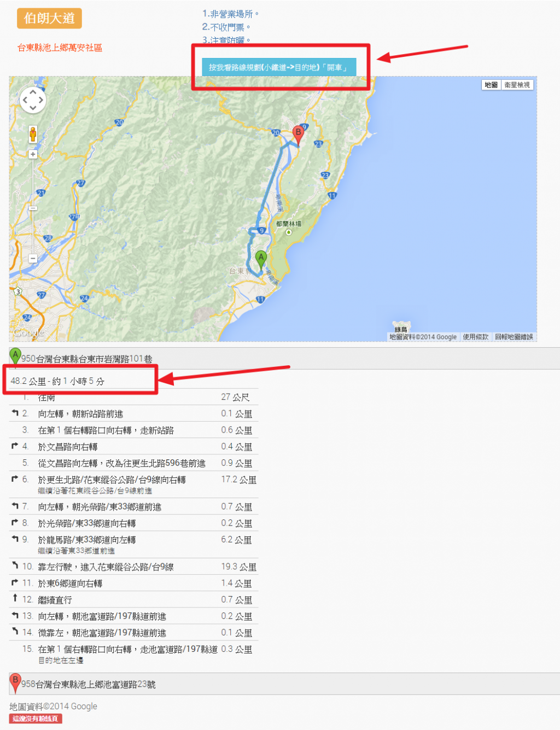
Task: Select step 8 於光榮路/東33鄉道向右轉
Action: [x=134, y=523]
